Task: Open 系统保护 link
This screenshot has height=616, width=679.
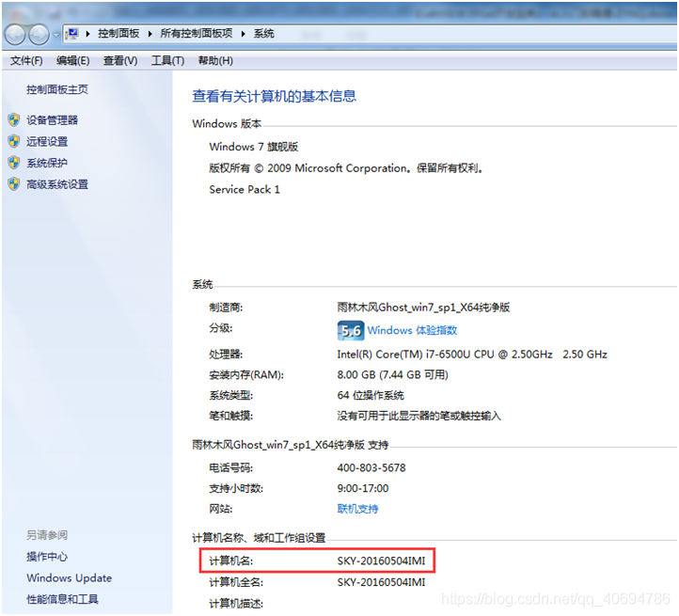Action: [47, 163]
